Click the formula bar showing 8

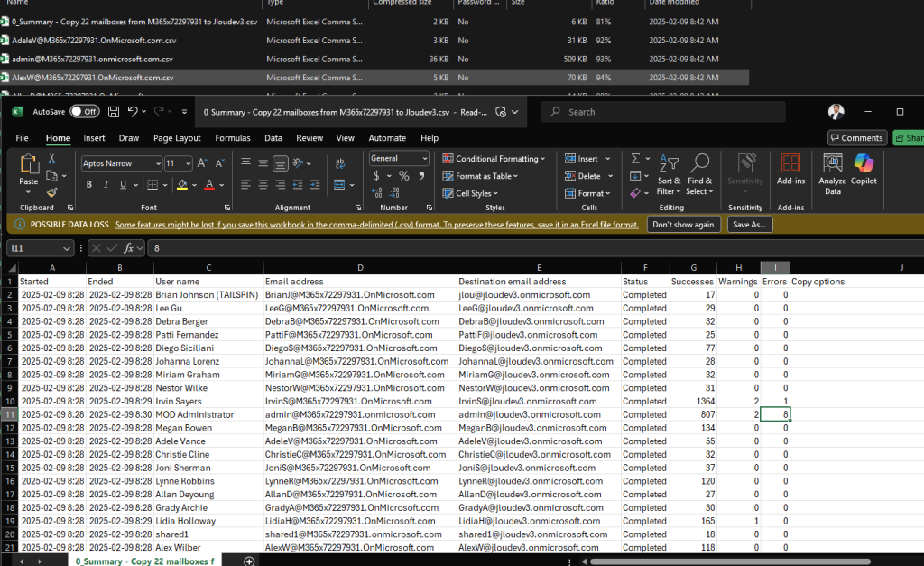point(535,248)
